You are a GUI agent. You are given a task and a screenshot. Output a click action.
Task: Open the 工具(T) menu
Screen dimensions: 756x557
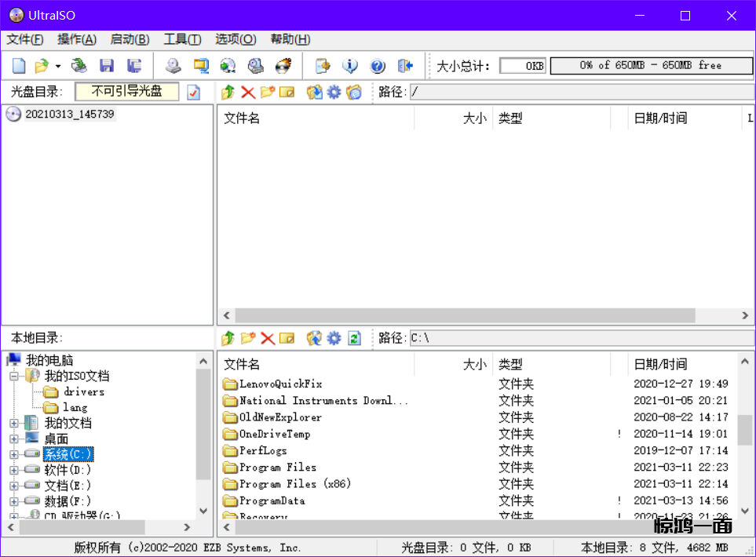182,39
